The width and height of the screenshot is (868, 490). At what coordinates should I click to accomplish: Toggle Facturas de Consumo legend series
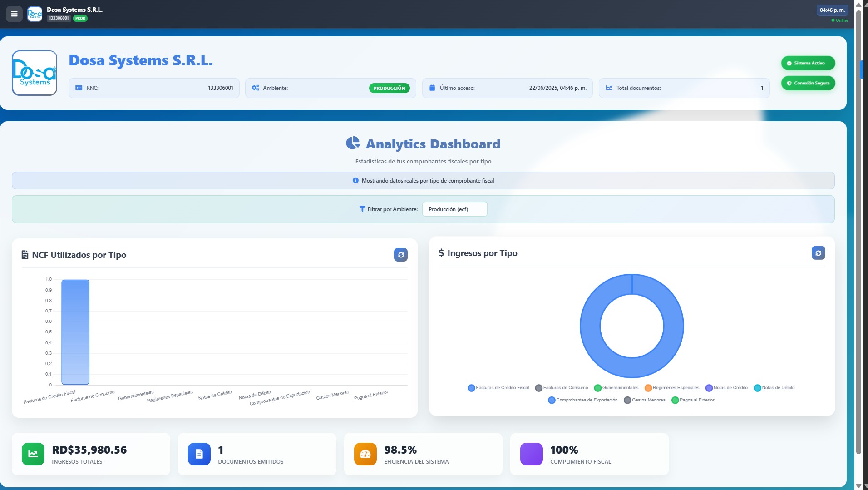point(562,388)
